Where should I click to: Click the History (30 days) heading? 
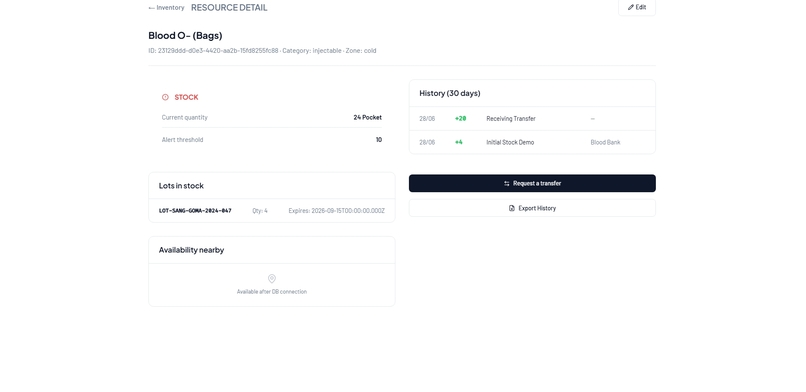[x=450, y=93]
